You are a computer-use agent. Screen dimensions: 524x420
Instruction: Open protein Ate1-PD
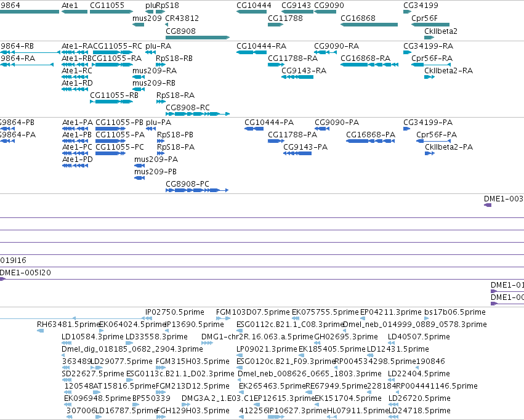tap(77, 160)
